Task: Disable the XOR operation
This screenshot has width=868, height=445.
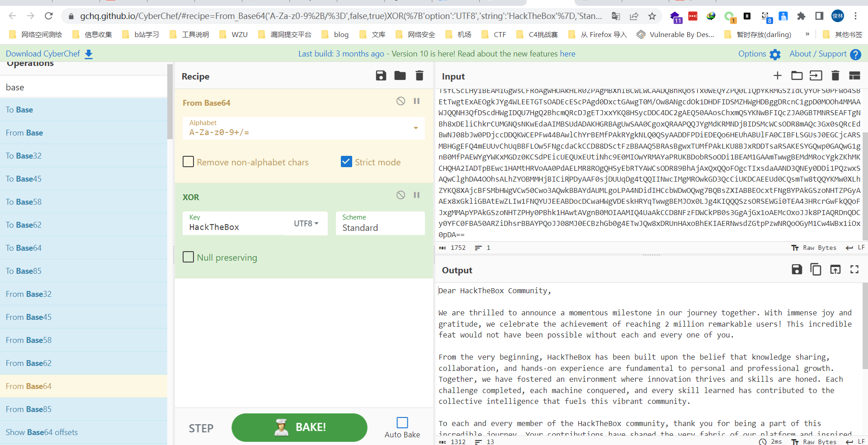Action: pyautogui.click(x=401, y=195)
